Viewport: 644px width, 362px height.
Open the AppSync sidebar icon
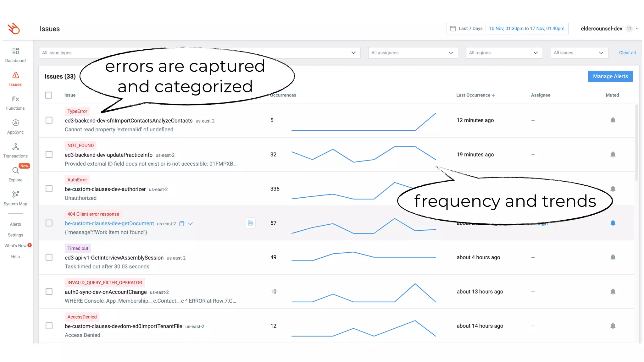pos(15,123)
